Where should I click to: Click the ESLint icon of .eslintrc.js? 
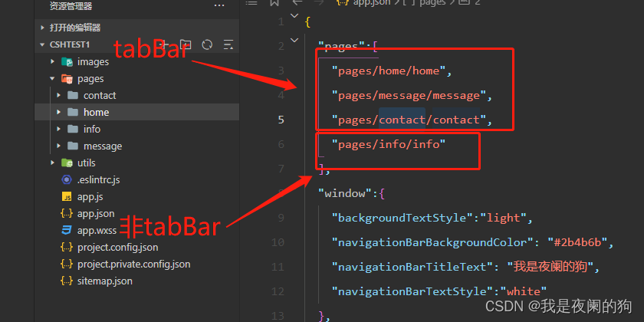(67, 180)
